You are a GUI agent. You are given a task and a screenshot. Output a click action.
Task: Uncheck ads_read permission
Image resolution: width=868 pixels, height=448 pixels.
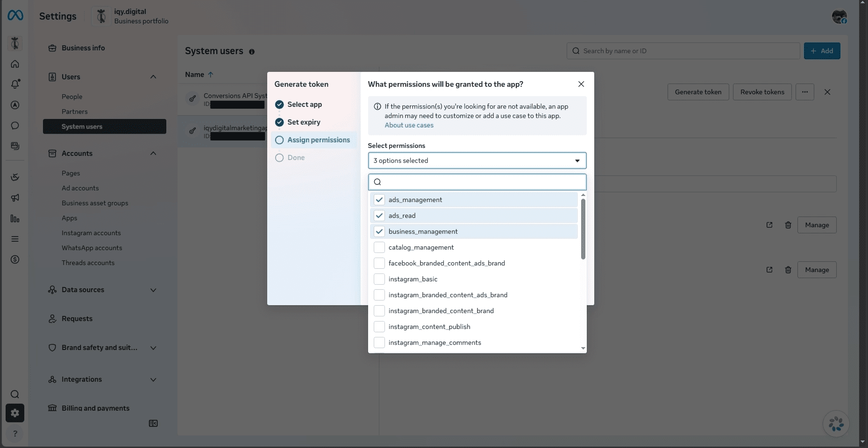[379, 216]
